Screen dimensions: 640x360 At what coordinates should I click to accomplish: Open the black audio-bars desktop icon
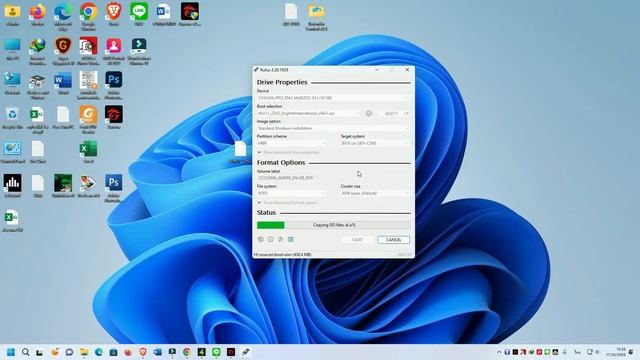[x=12, y=187]
